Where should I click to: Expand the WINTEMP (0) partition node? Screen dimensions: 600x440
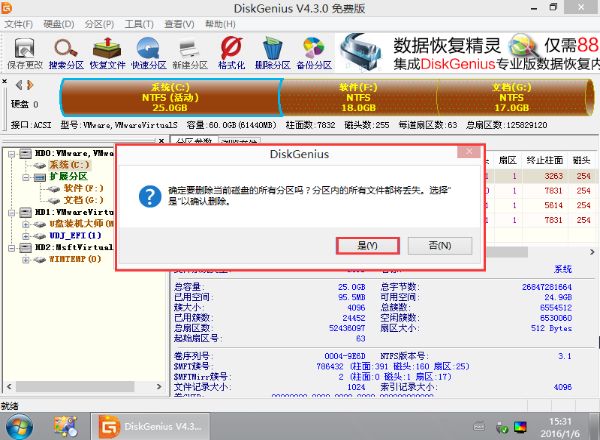[26, 260]
